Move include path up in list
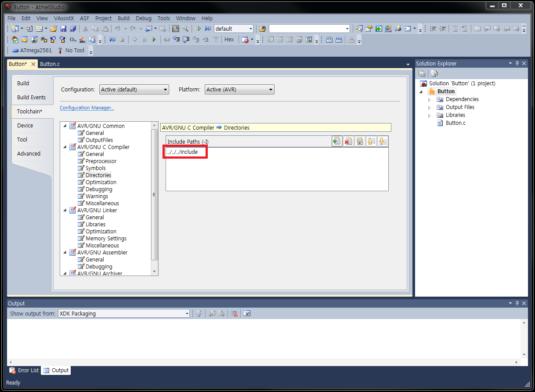Image resolution: width=535 pixels, height=392 pixels. (371, 141)
